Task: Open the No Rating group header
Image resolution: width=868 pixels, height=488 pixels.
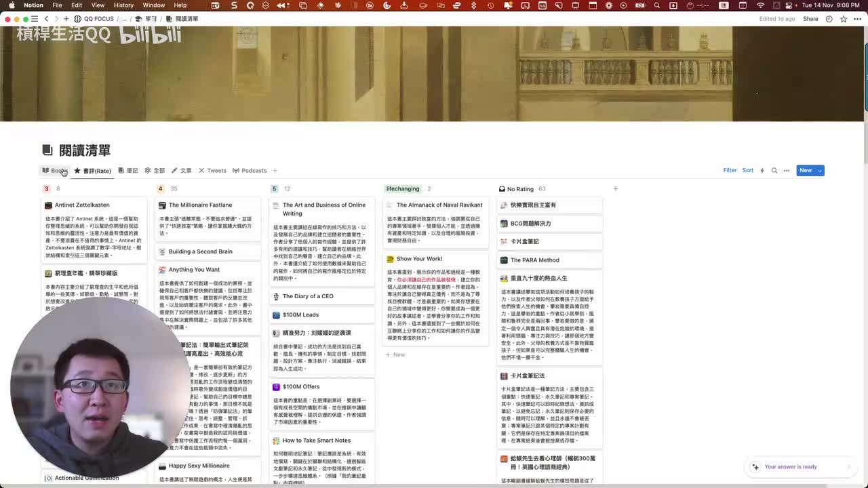Action: 520,189
